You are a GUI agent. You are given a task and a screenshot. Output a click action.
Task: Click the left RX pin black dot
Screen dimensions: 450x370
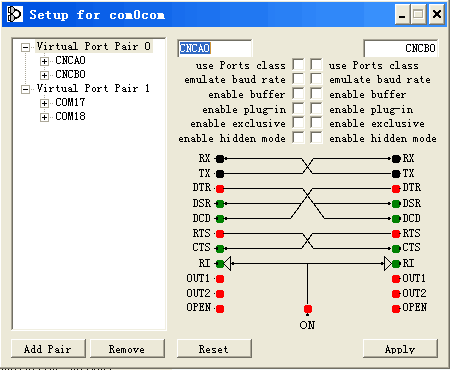pos(220,159)
